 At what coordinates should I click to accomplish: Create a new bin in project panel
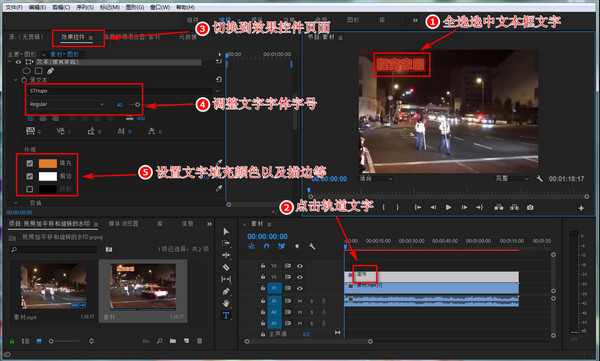point(173,341)
